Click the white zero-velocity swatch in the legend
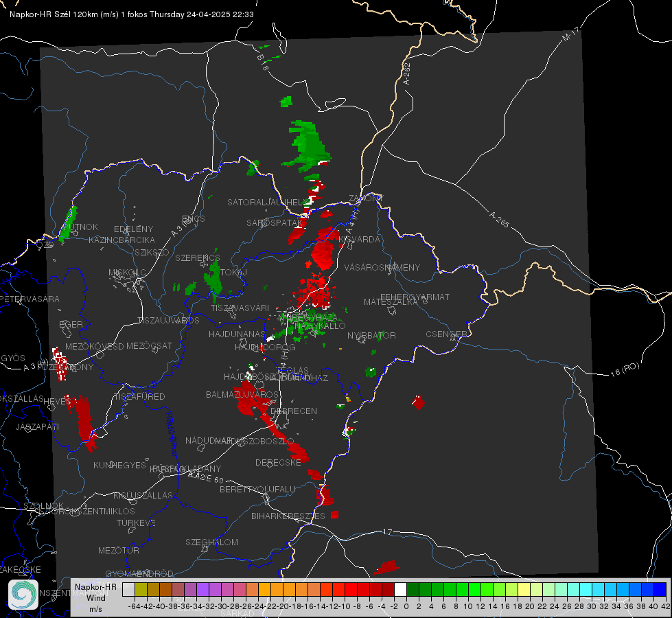Viewport: 672px width, 618px height. (x=400, y=589)
